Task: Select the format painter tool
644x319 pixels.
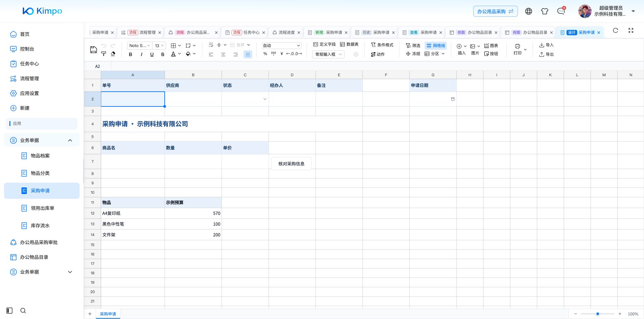Action: 104,54
